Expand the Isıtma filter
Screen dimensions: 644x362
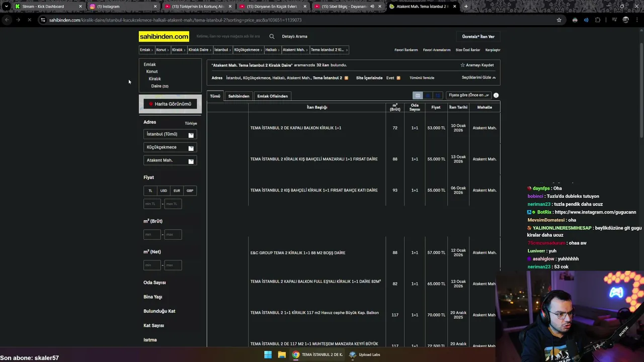click(x=150, y=340)
